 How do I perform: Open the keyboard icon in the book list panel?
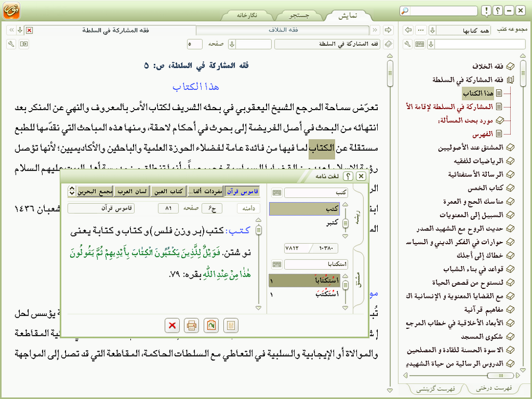pyautogui.click(x=420, y=44)
